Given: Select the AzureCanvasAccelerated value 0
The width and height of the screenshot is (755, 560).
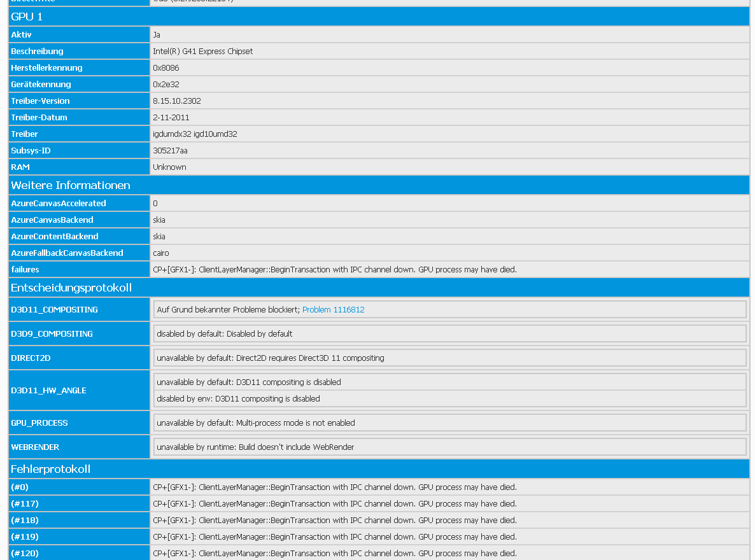Looking at the screenshot, I should 155,203.
